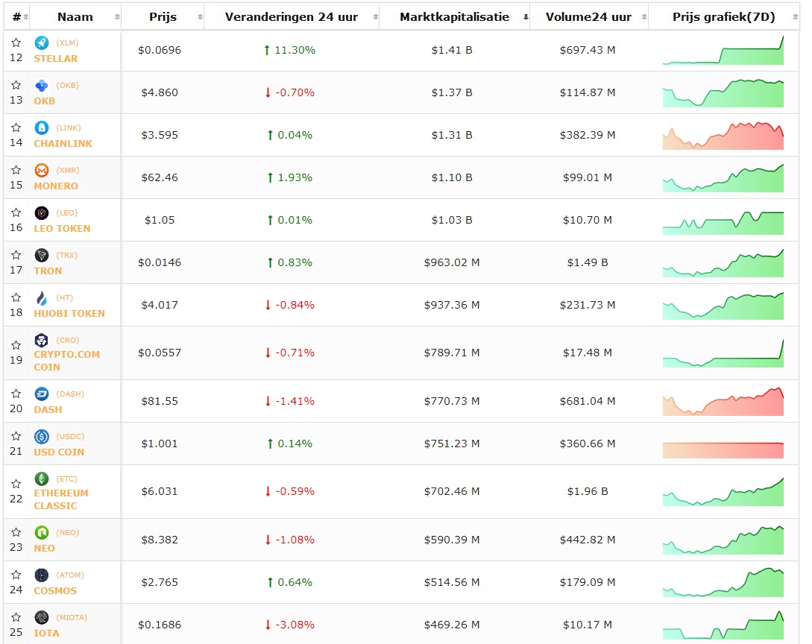The width and height of the screenshot is (812, 644).
Task: Click the Stellar rocket coin icon
Action: [x=41, y=43]
